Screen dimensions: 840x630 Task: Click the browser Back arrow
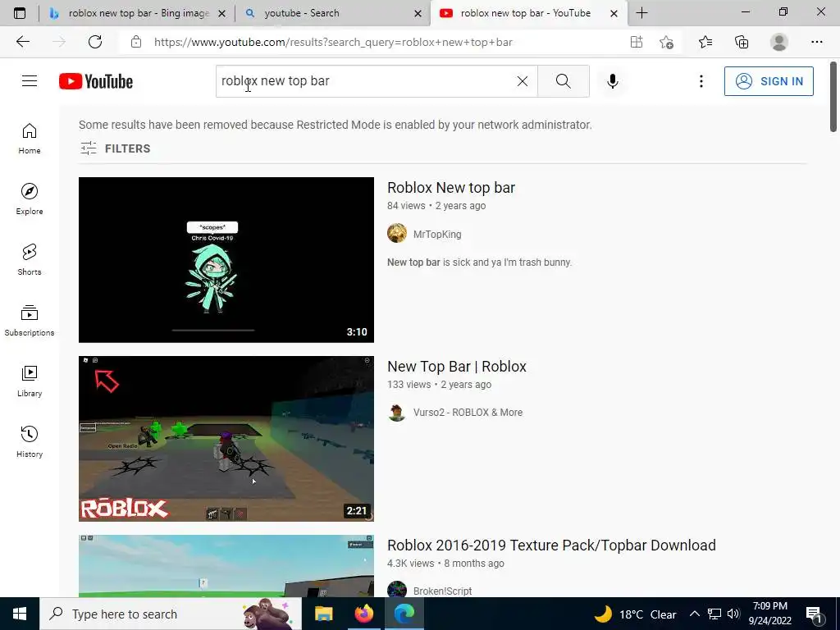(x=22, y=42)
